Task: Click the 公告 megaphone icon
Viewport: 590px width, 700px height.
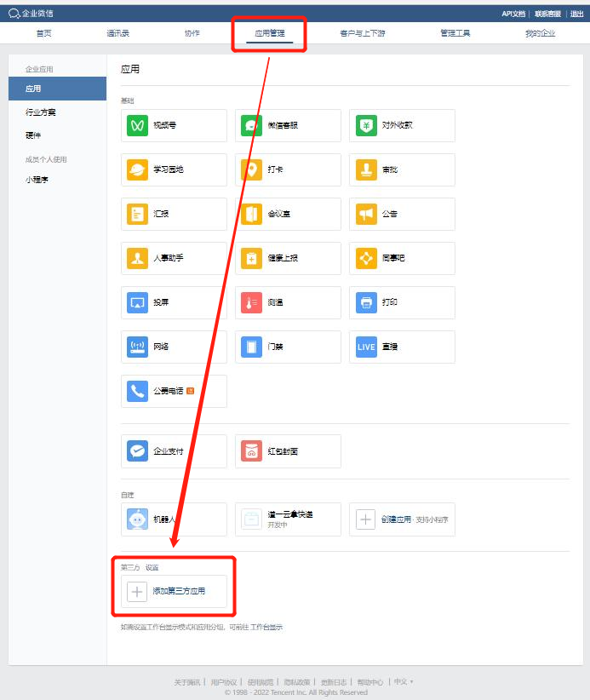Action: 365,214
